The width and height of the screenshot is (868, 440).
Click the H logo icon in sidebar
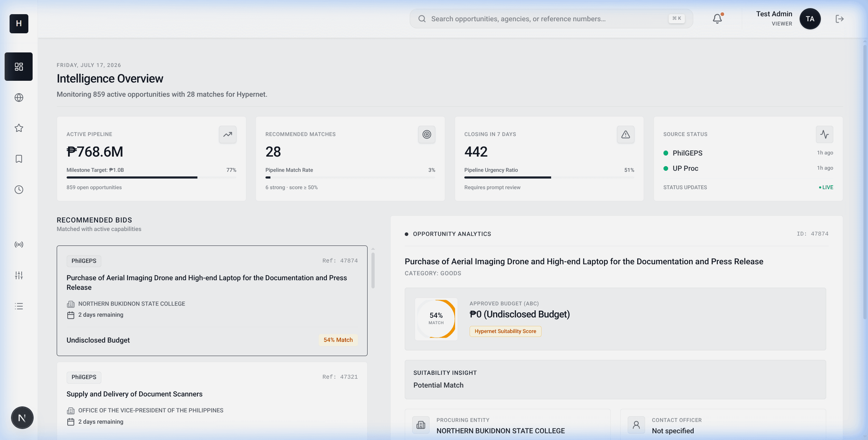click(x=19, y=23)
